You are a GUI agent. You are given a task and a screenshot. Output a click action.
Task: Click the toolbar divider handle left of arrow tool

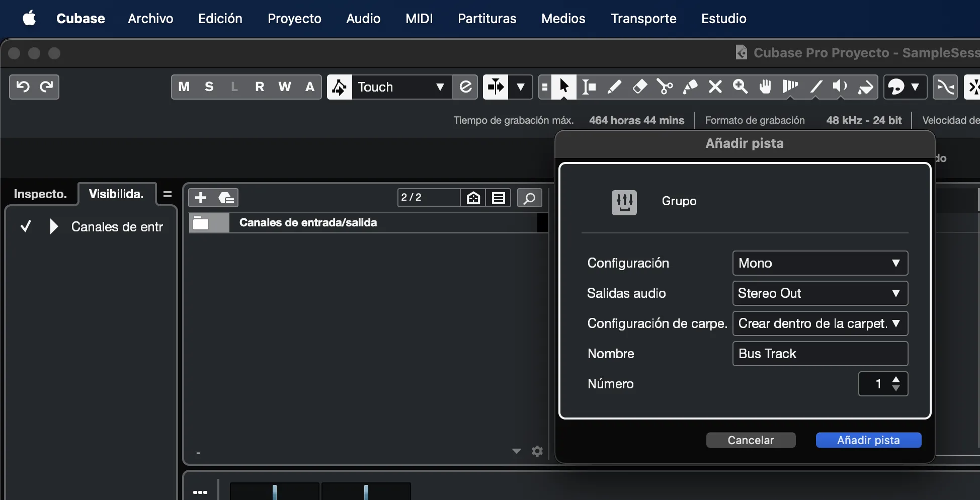pos(544,87)
